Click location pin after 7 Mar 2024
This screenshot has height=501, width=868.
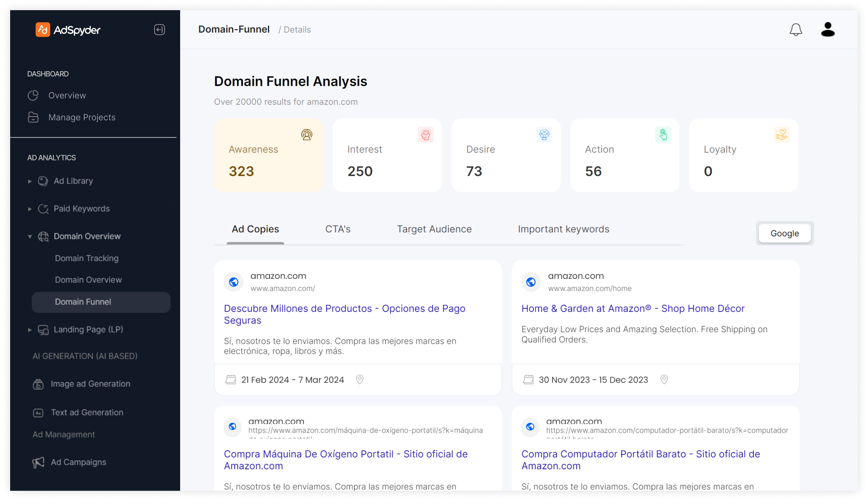(360, 380)
